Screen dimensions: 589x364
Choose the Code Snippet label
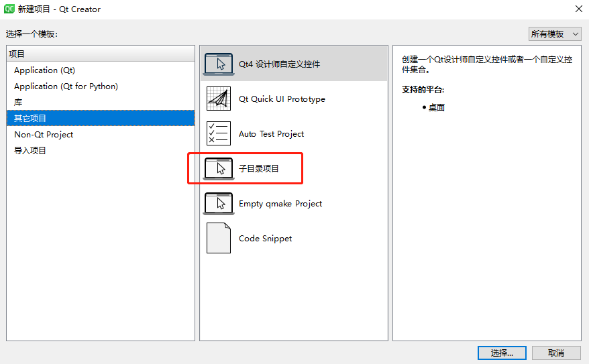(x=265, y=239)
